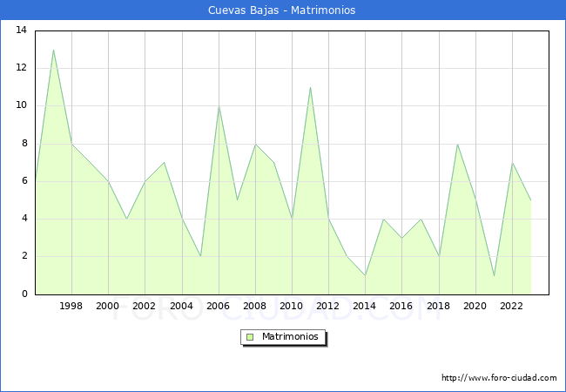566x392 pixels.
Task: Click the x-axis label 2004
Action: 182,306
